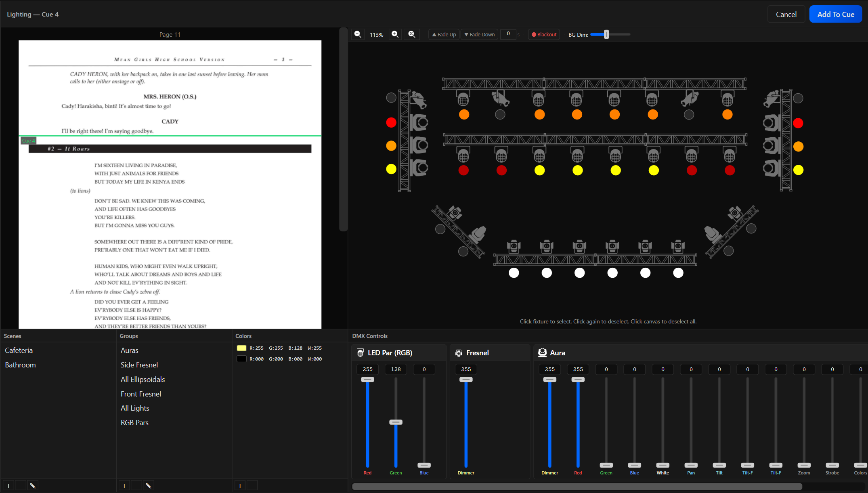
Task: Select the All Ellipsoidals group
Action: coord(143,380)
